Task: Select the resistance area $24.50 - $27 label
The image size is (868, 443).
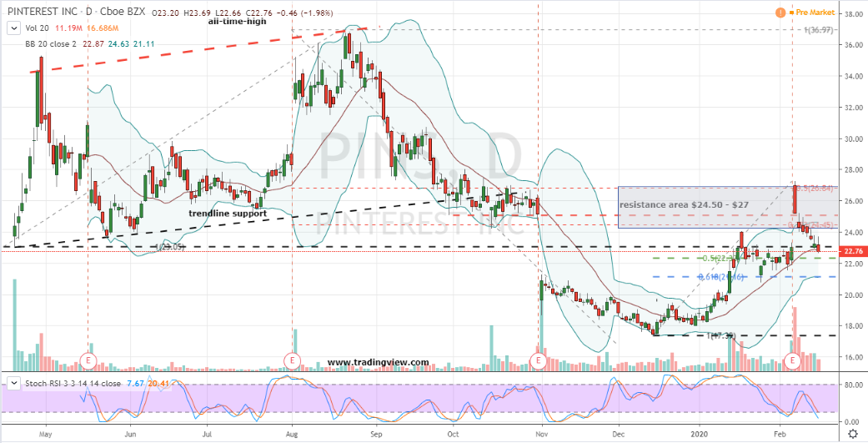Action: point(684,205)
